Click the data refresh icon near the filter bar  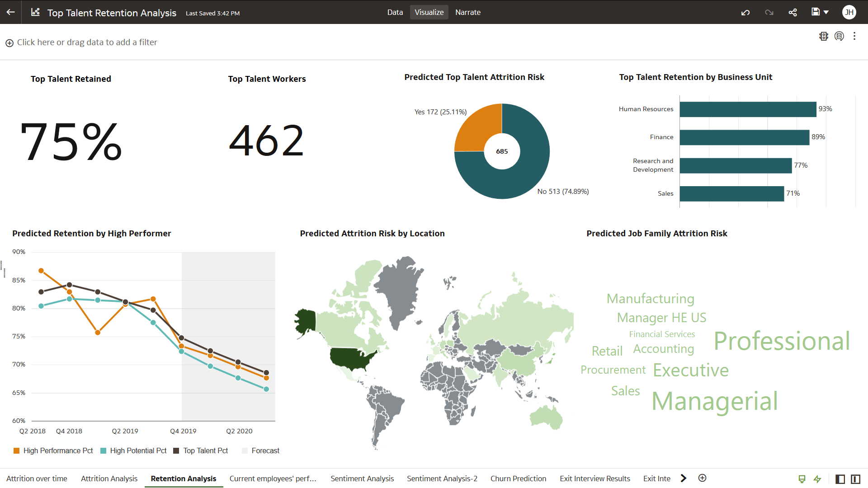[840, 36]
